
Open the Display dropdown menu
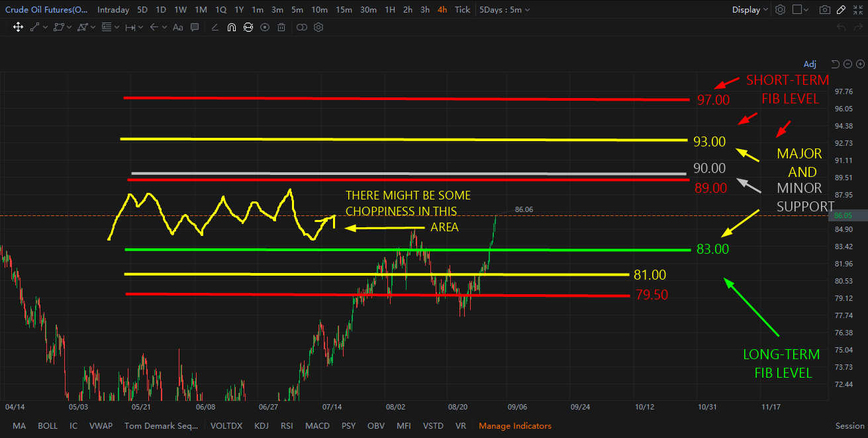(x=750, y=10)
